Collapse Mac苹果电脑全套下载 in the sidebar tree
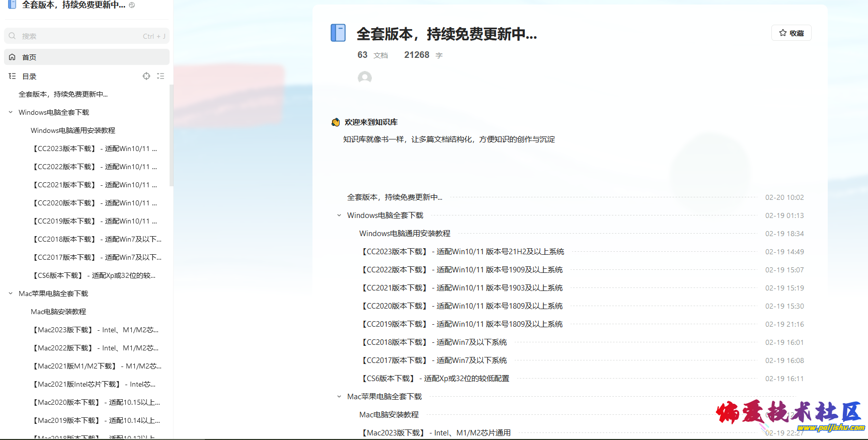The width and height of the screenshot is (868, 440). [11, 294]
